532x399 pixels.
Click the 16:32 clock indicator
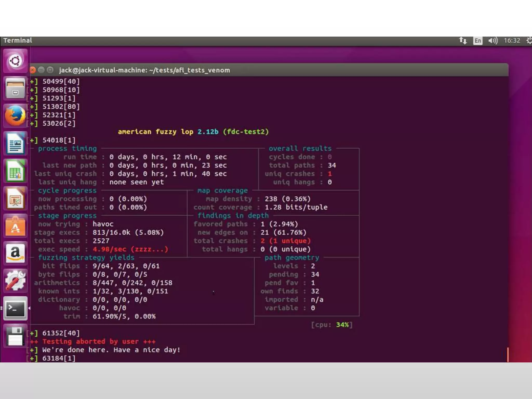pyautogui.click(x=512, y=41)
